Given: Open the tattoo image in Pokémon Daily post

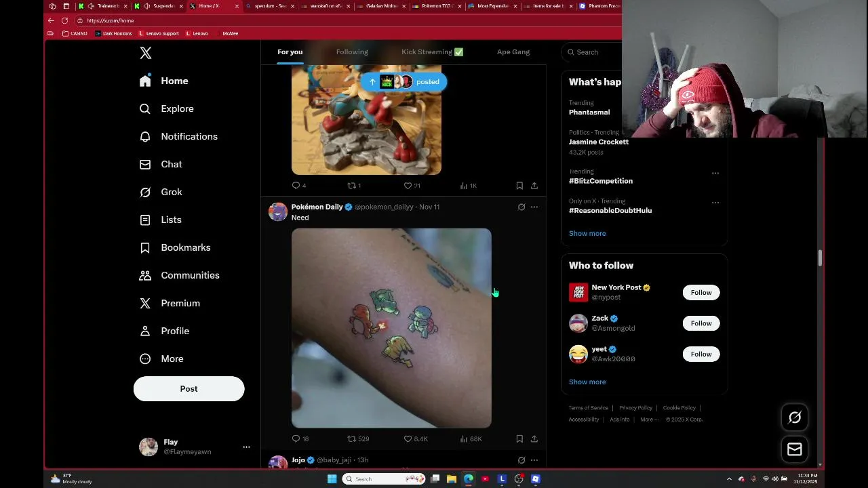Looking at the screenshot, I should [x=391, y=328].
